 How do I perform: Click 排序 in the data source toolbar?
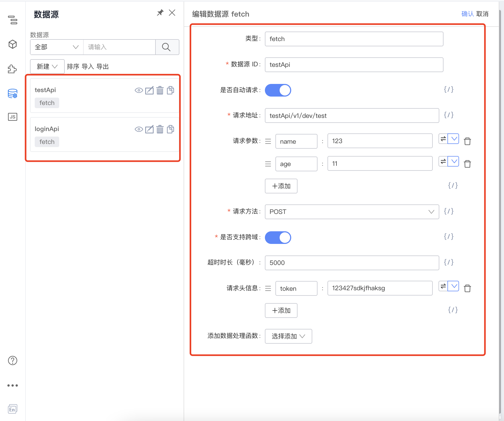tap(73, 67)
